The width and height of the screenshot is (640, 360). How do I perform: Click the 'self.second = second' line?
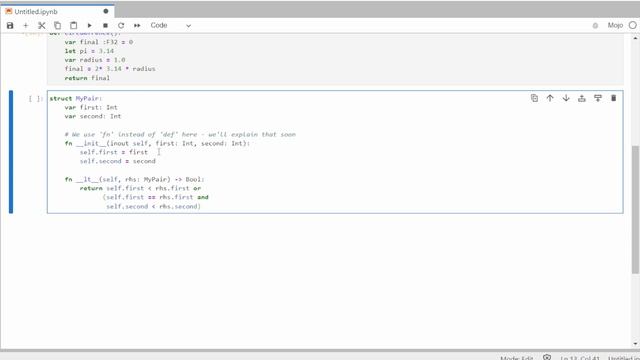[x=118, y=161]
